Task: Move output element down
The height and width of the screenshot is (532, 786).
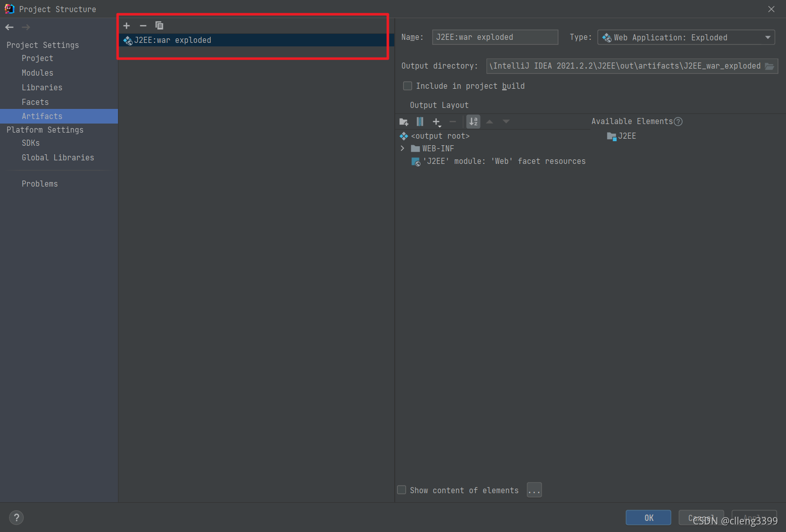Action: click(506, 122)
